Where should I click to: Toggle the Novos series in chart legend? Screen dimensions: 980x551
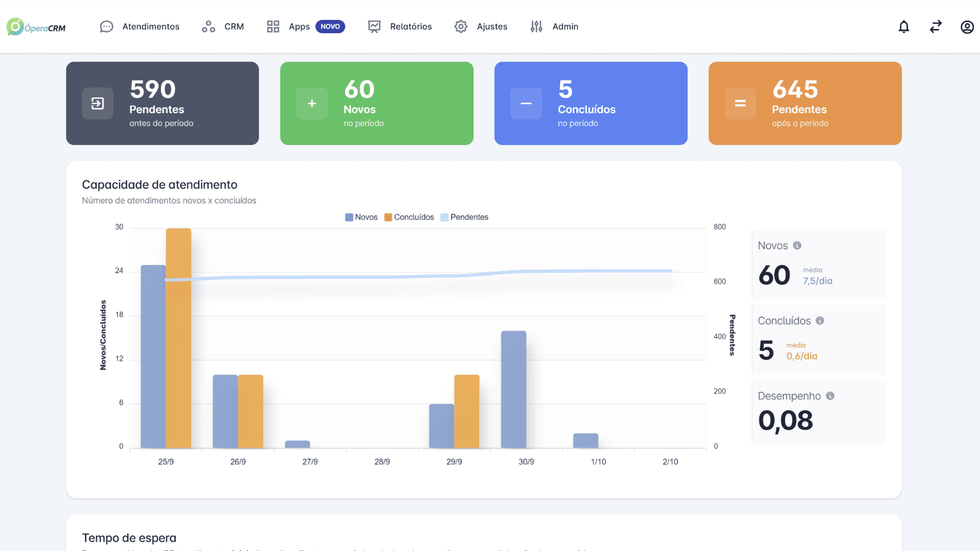(x=361, y=217)
